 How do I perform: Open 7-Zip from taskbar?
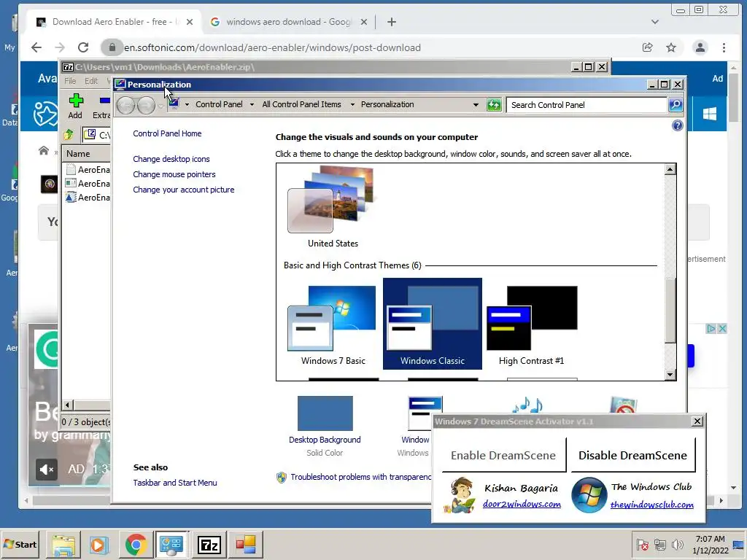pyautogui.click(x=209, y=544)
